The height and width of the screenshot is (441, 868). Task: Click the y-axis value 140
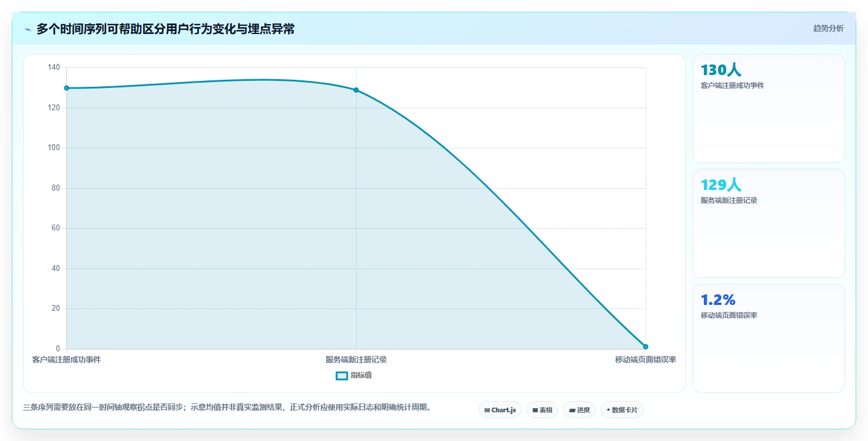click(54, 67)
